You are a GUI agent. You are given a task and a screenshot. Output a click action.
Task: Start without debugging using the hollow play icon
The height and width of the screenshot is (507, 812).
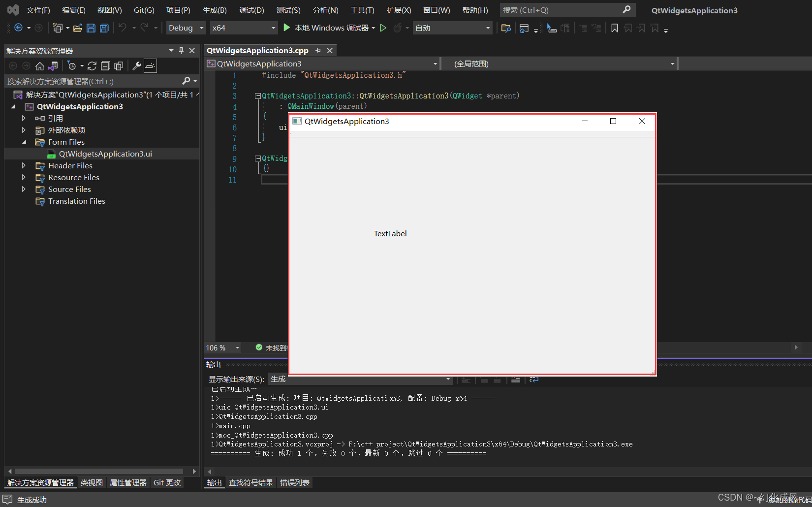click(383, 28)
